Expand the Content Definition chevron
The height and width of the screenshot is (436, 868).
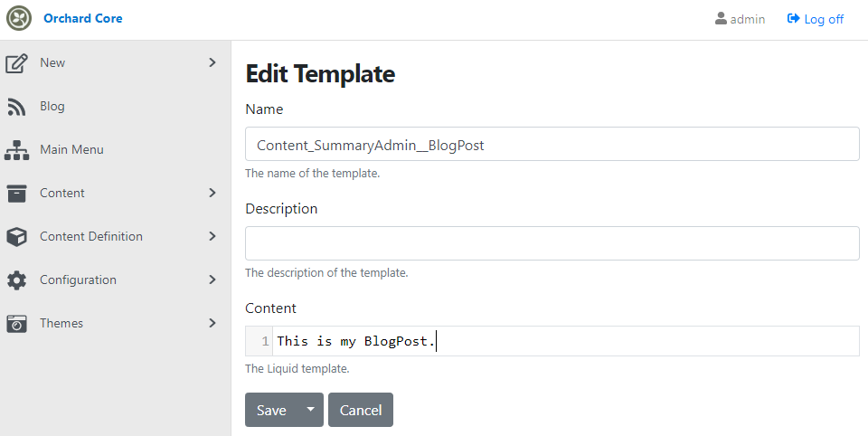tap(212, 236)
